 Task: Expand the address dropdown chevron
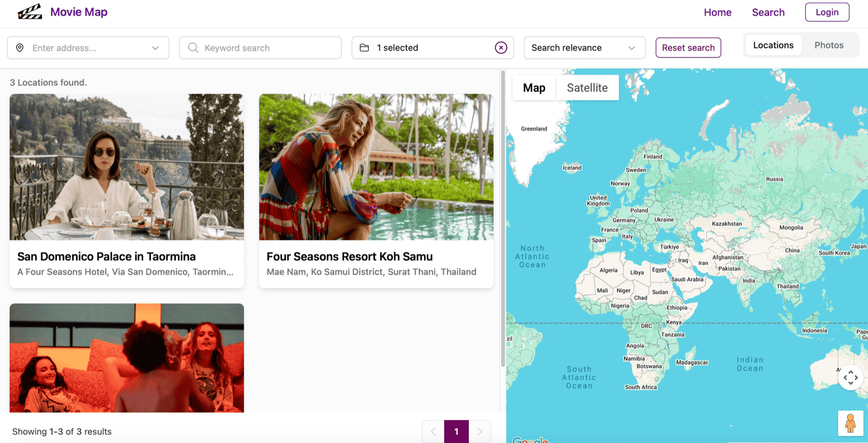pos(155,48)
